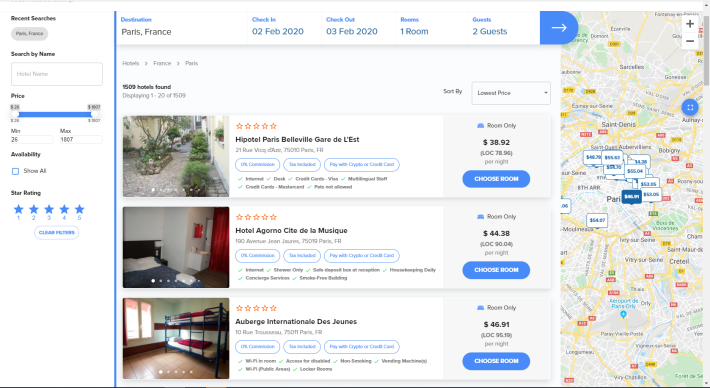Image resolution: width=710 pixels, height=388 pixels.
Task: Zoom out on the map
Action: click(690, 41)
